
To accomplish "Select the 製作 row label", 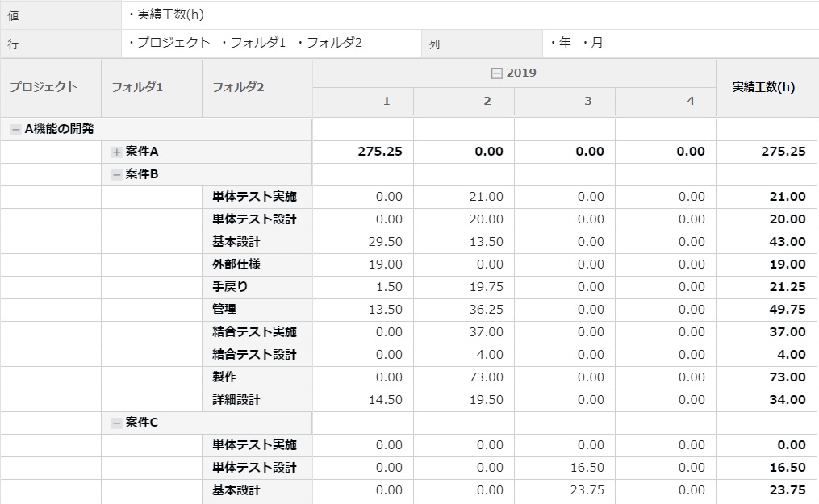I will click(224, 377).
